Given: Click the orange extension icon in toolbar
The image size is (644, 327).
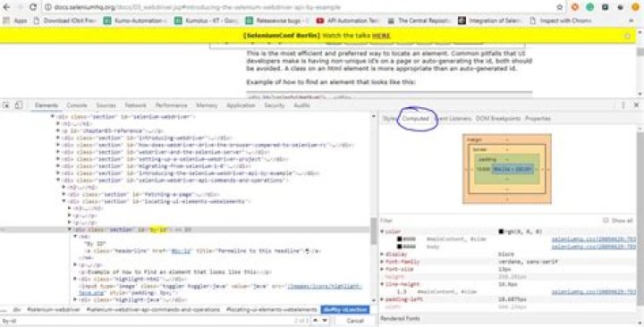Looking at the screenshot, I should coord(575,7).
